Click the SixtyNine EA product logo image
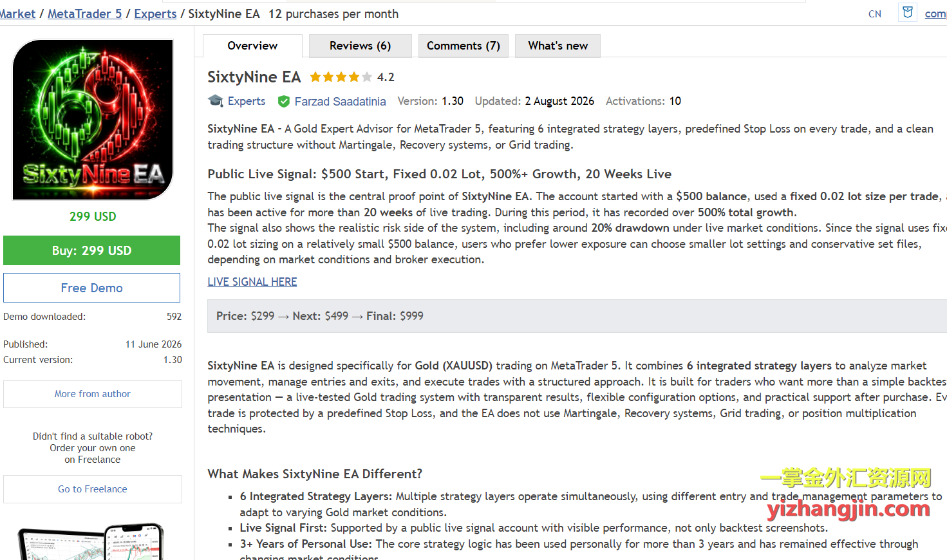 coord(93,120)
